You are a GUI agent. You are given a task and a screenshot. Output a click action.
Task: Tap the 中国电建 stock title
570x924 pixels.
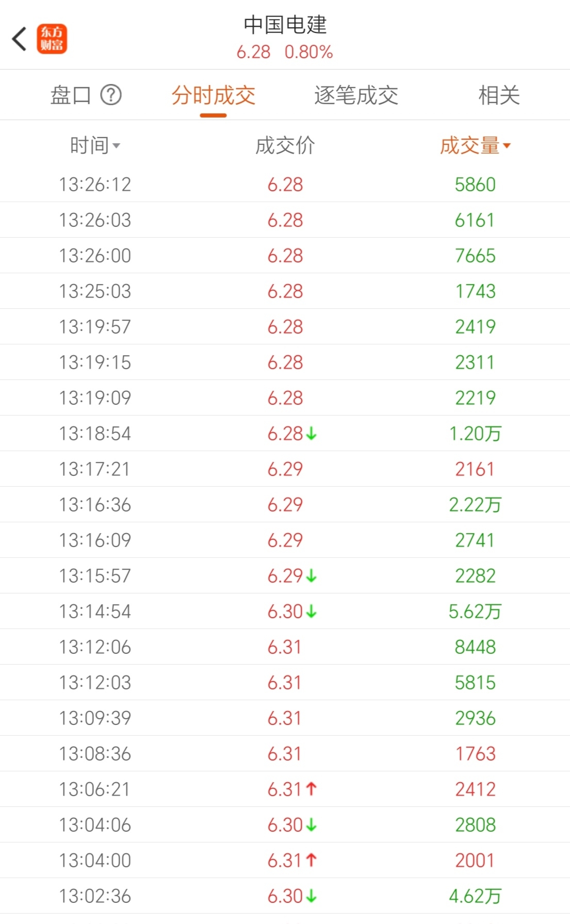(285, 25)
